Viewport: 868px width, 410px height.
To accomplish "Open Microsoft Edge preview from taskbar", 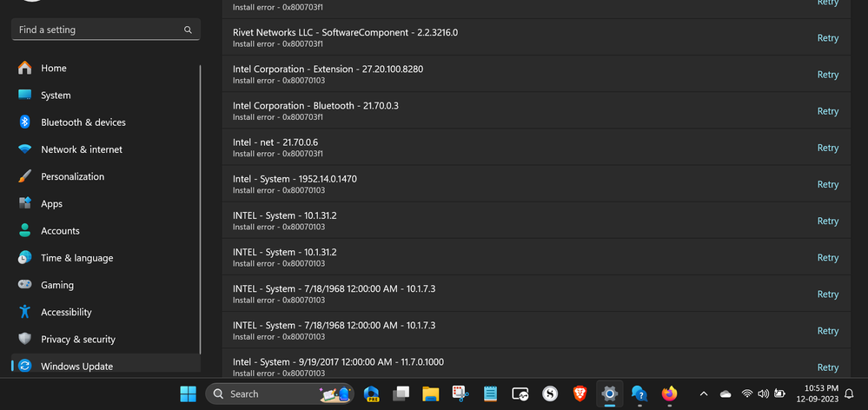I will 371,394.
